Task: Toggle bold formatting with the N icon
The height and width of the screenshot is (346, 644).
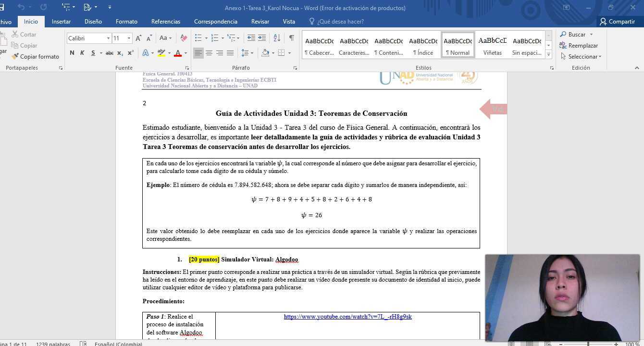Action: click(x=72, y=53)
